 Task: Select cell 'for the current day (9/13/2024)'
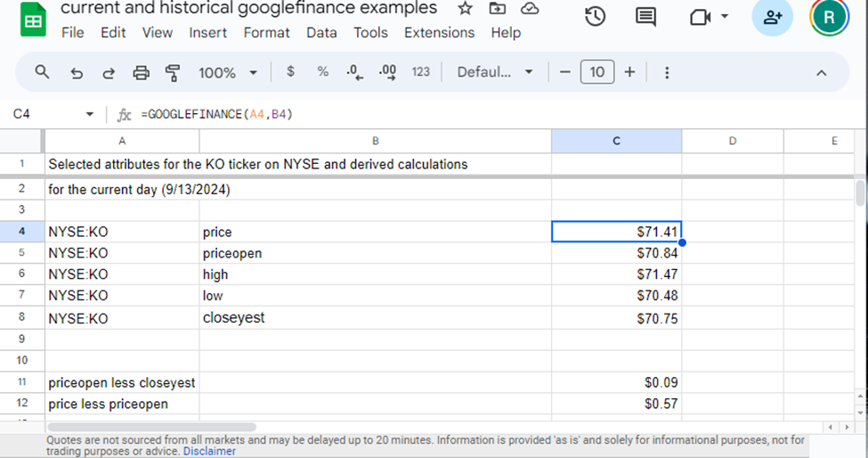click(x=122, y=190)
